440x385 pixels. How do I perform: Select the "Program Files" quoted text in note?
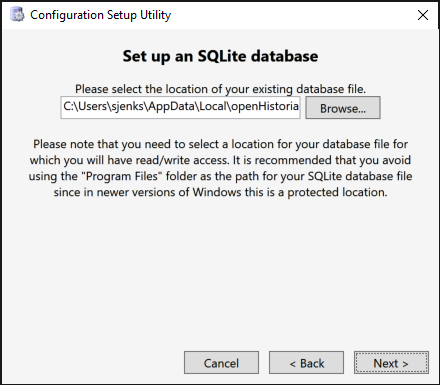click(x=122, y=176)
